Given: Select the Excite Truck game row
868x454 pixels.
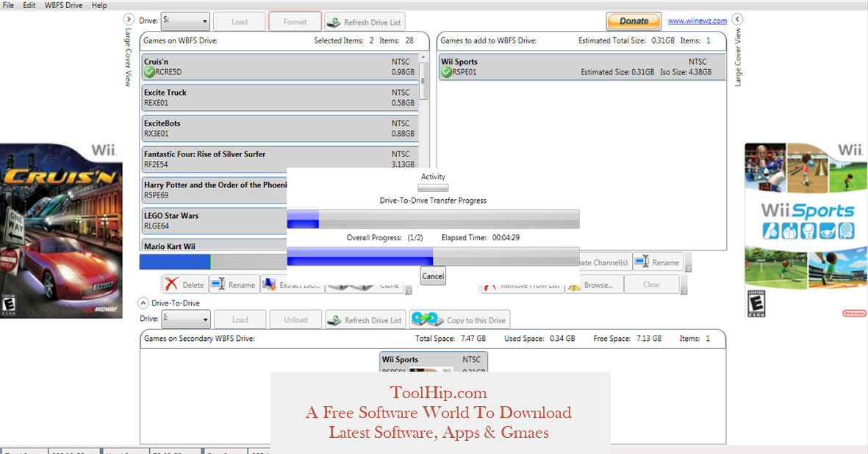Looking at the screenshot, I should 279,97.
